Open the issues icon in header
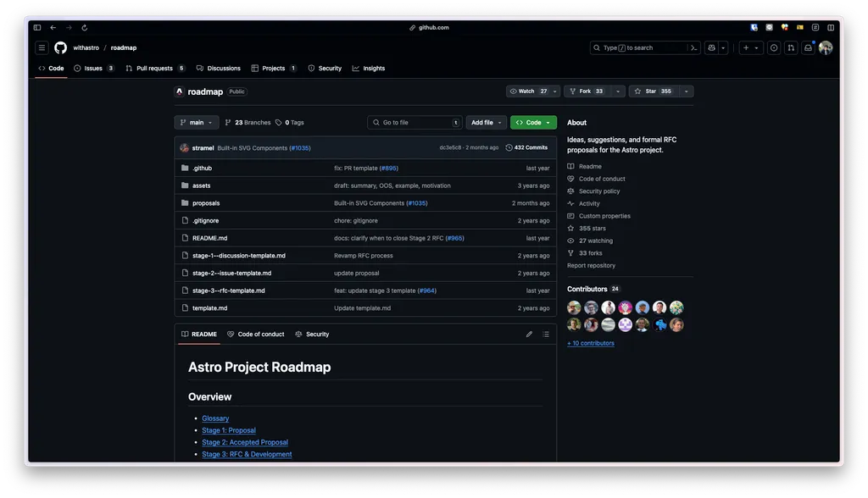Screen dimensions: 868x498 pyautogui.click(x=774, y=47)
